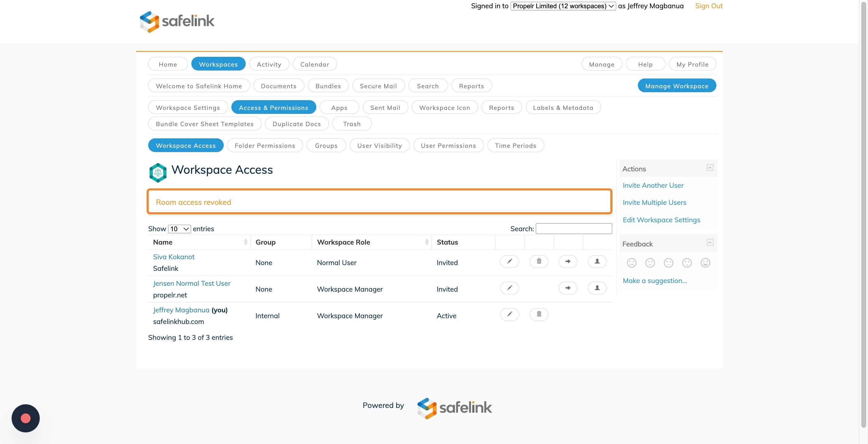Click the trash icon in Jeffrey Magbanua's row
This screenshot has width=868, height=444.
coord(539,315)
